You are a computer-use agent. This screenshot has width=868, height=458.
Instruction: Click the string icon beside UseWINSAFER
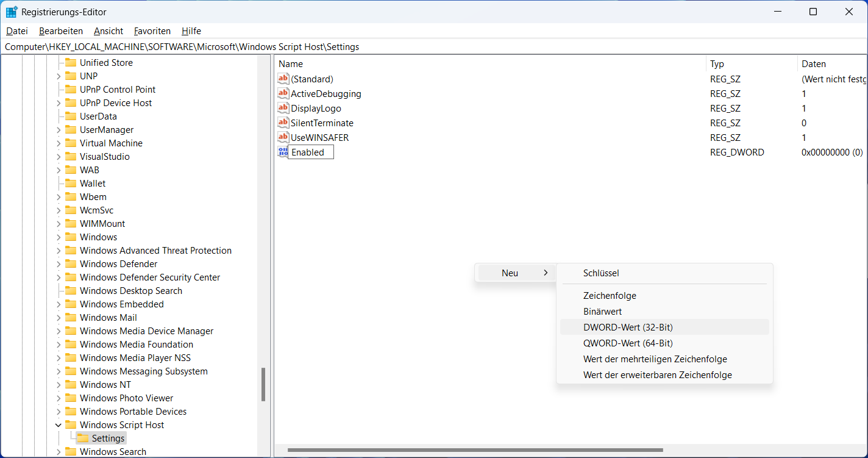tap(283, 137)
